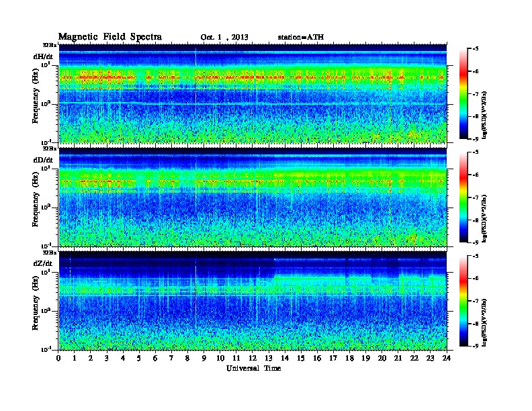Image resolution: width=532 pixels, height=411 pixels.
Task: Click hour tick label 14 on time axis
Action: click(x=285, y=358)
